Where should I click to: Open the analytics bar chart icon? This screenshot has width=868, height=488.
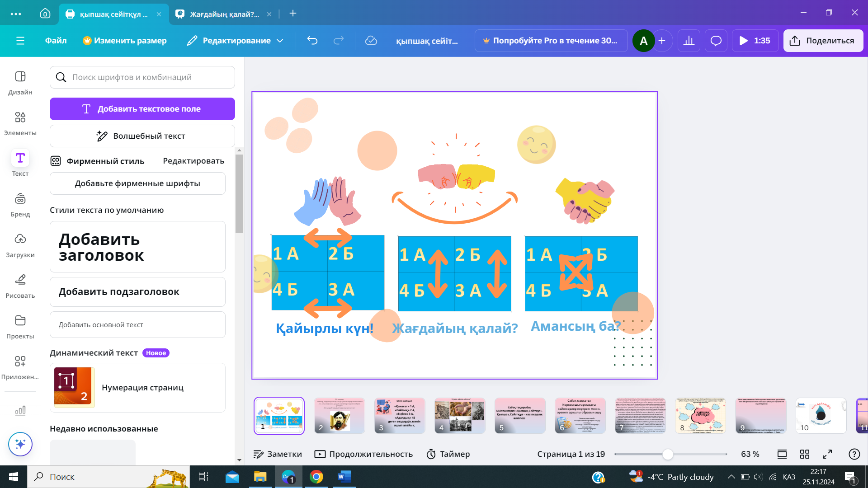pos(689,41)
